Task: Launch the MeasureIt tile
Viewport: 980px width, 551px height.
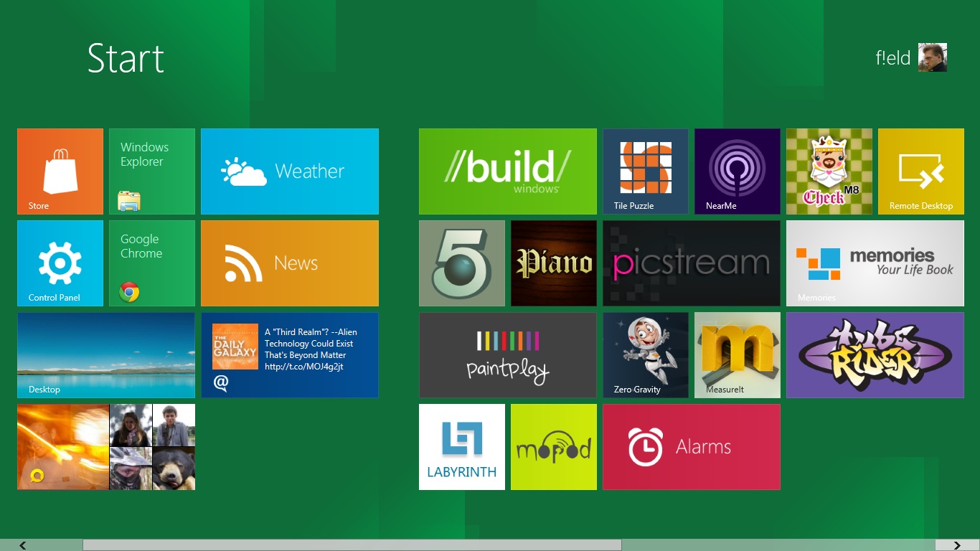Action: point(738,355)
